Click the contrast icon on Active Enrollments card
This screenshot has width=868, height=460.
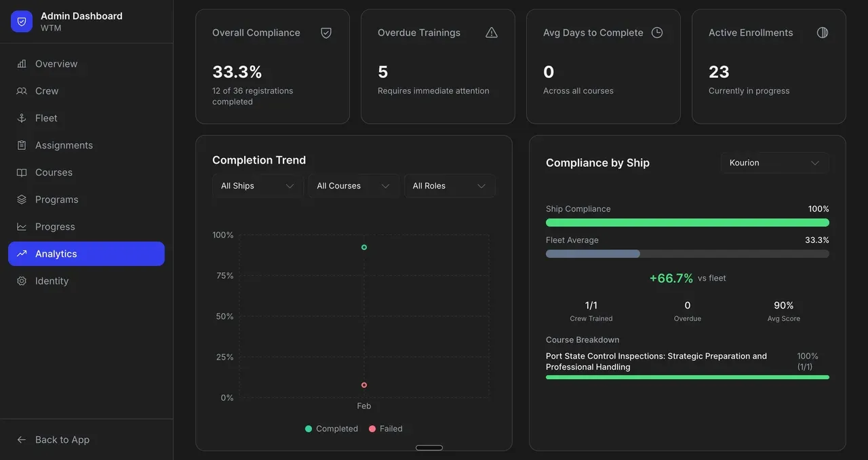tap(822, 32)
